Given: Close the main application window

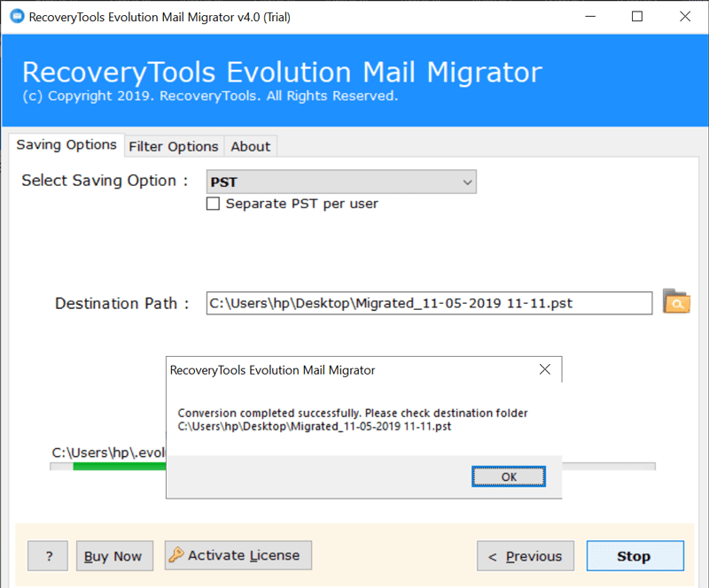Looking at the screenshot, I should (x=685, y=17).
